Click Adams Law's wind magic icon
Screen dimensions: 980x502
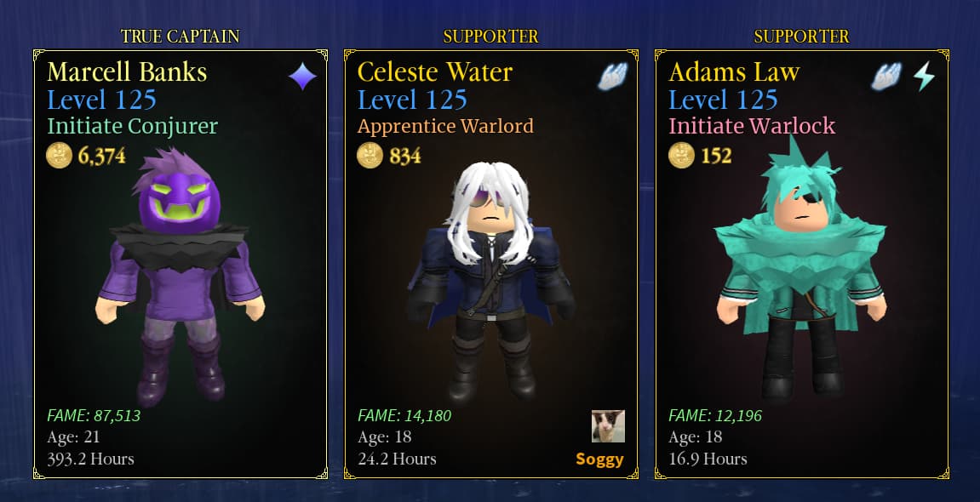click(x=887, y=77)
